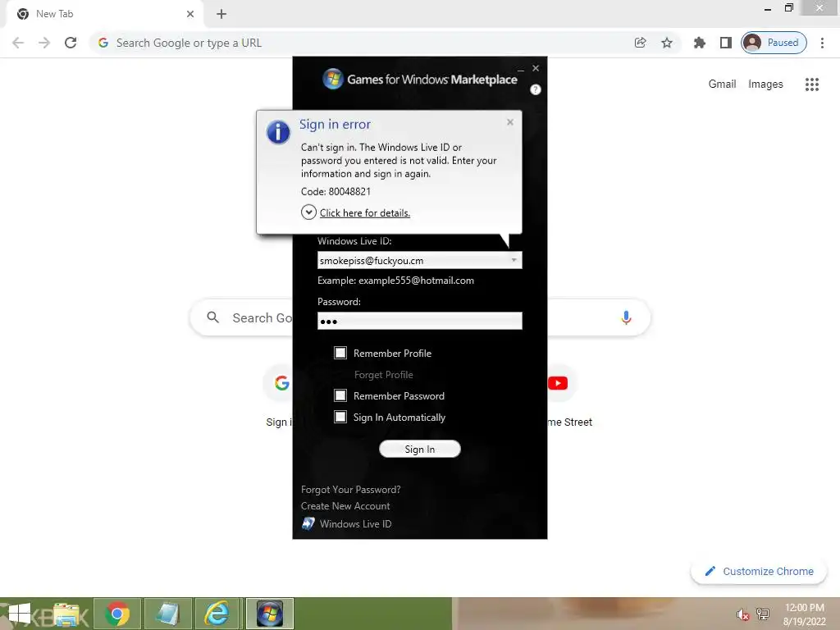Share this page icon in address bar
This screenshot has height=630, width=840.
click(x=640, y=43)
